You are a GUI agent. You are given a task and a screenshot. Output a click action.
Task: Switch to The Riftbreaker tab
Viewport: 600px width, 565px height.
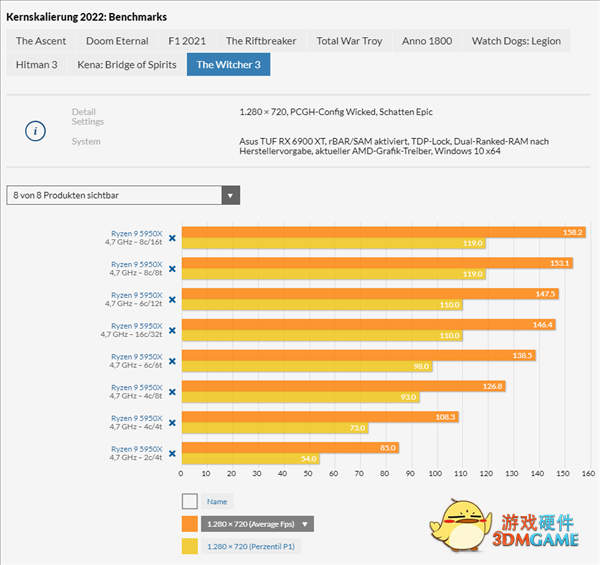pyautogui.click(x=261, y=41)
